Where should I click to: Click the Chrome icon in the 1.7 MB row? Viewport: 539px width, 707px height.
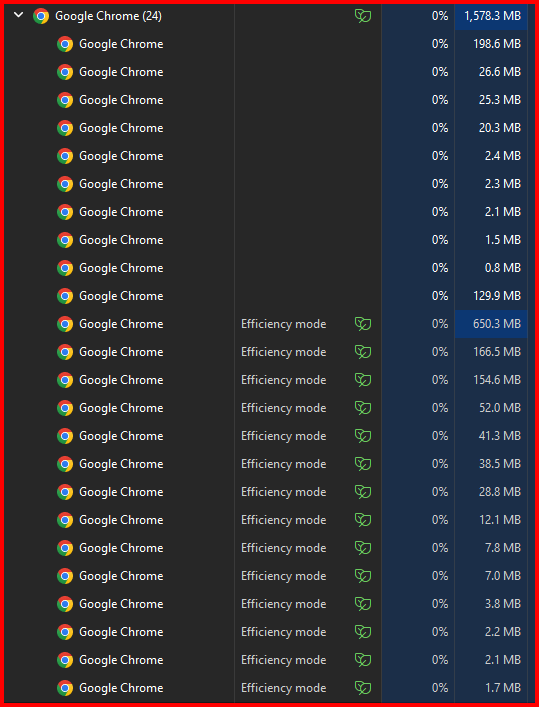65,688
